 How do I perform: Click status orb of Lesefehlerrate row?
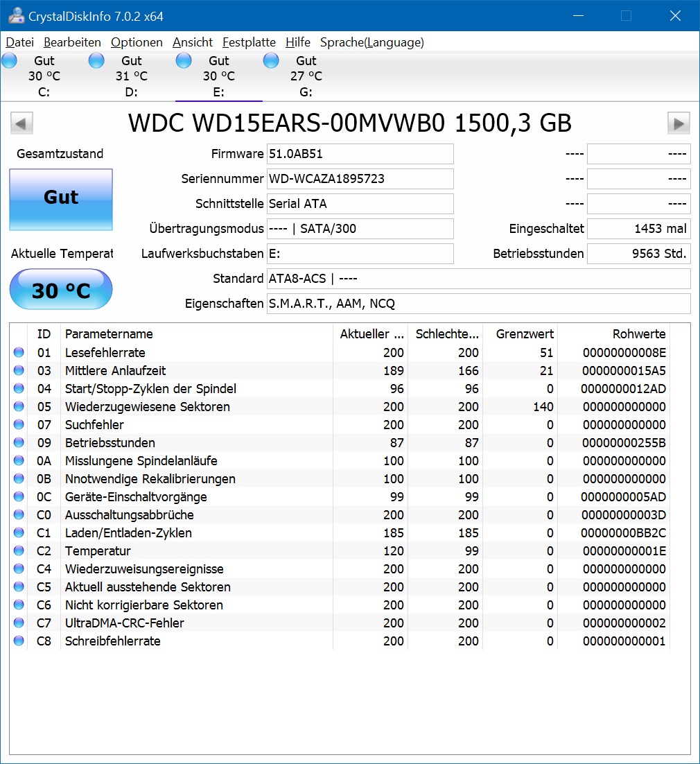point(19,352)
